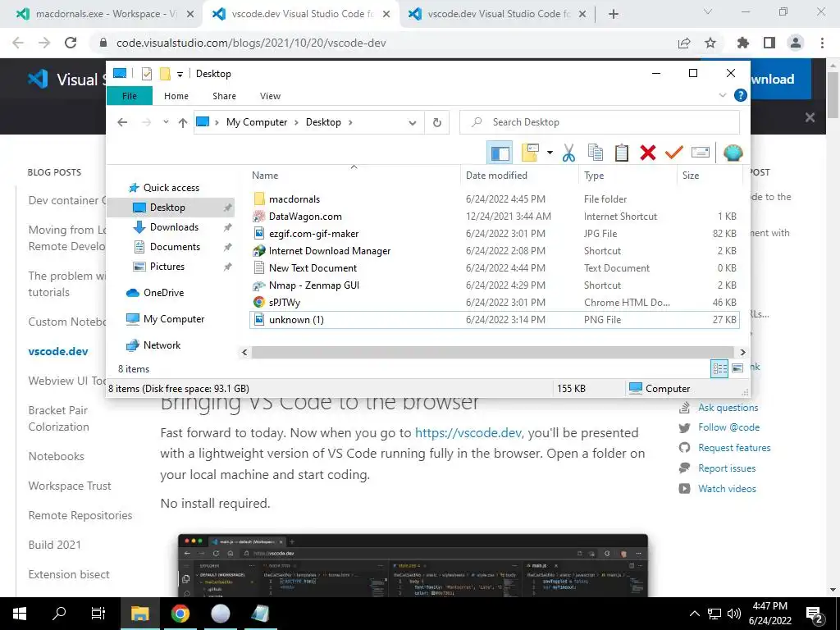
Task: Open Workspace Trust blog post link
Action: click(70, 486)
